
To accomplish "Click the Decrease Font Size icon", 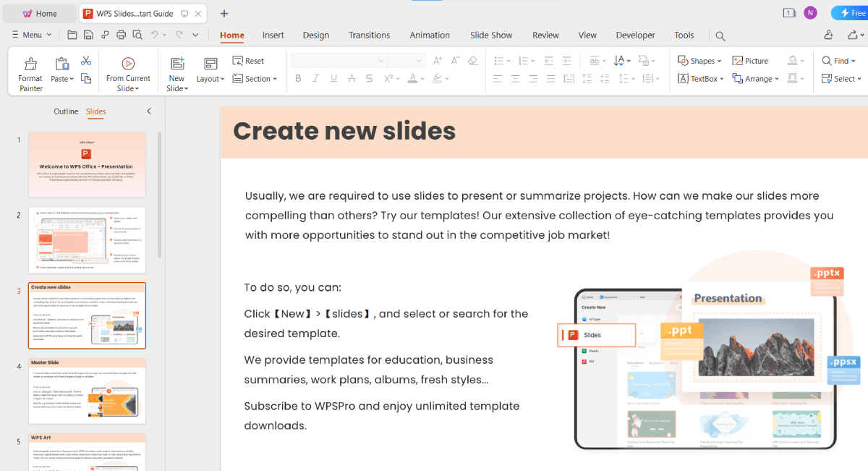I will [456, 61].
